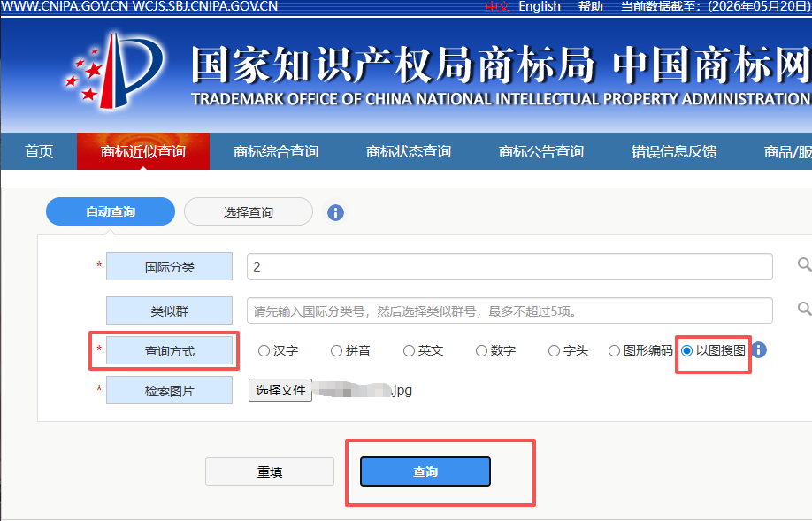Open the 首页 navigation tab
The width and height of the screenshot is (812, 521).
coord(39,151)
